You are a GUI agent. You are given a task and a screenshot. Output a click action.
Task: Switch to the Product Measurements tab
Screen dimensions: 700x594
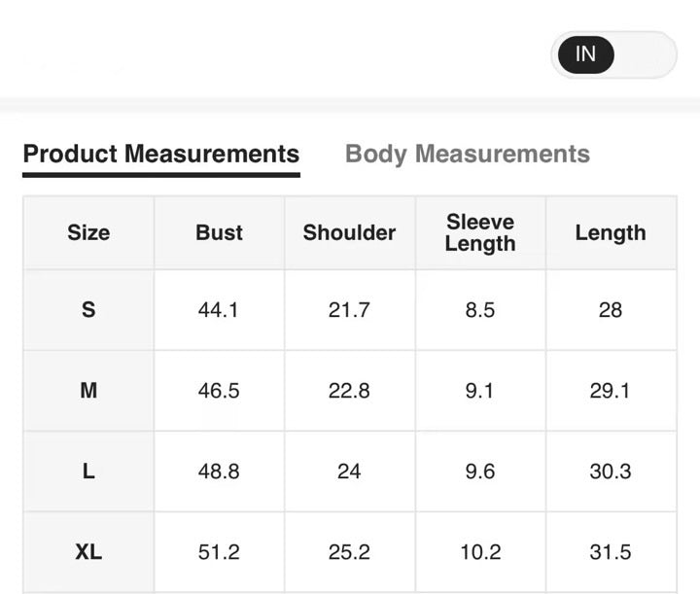[x=161, y=155]
